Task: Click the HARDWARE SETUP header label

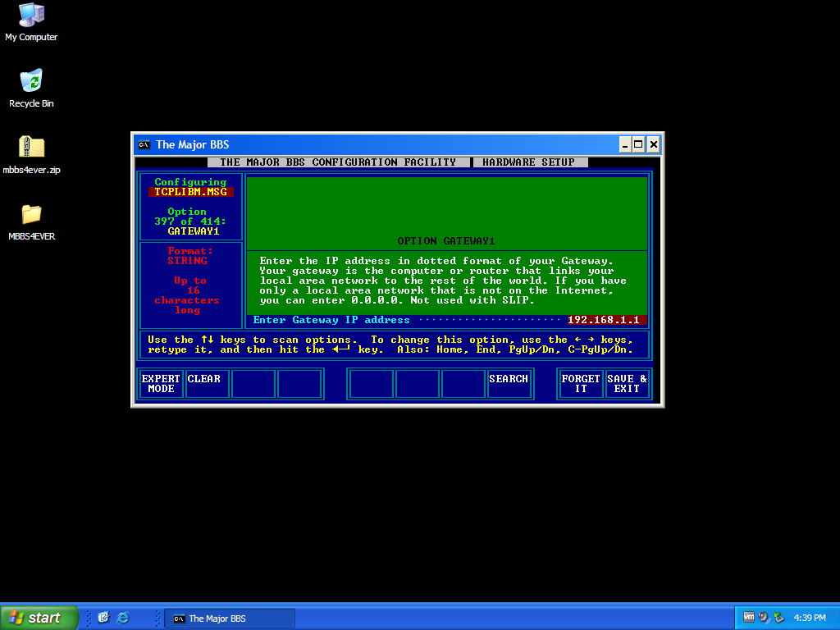Action: (528, 162)
